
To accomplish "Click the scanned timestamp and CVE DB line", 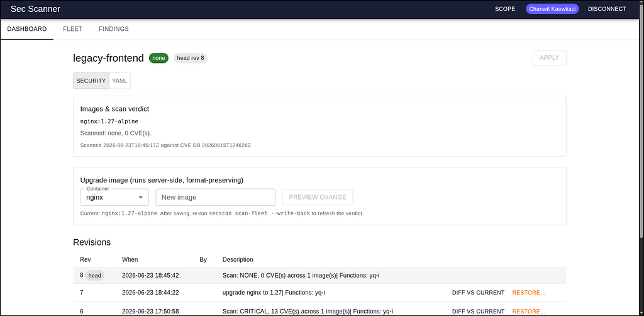I will coord(166,145).
